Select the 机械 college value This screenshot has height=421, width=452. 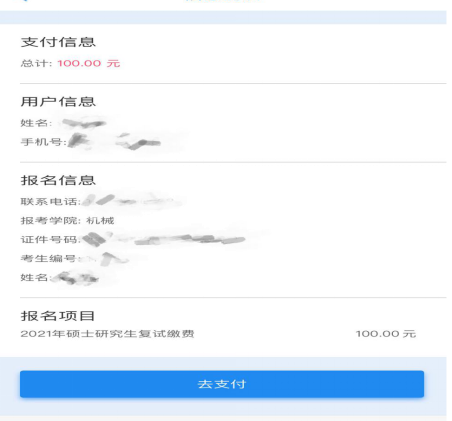point(100,221)
